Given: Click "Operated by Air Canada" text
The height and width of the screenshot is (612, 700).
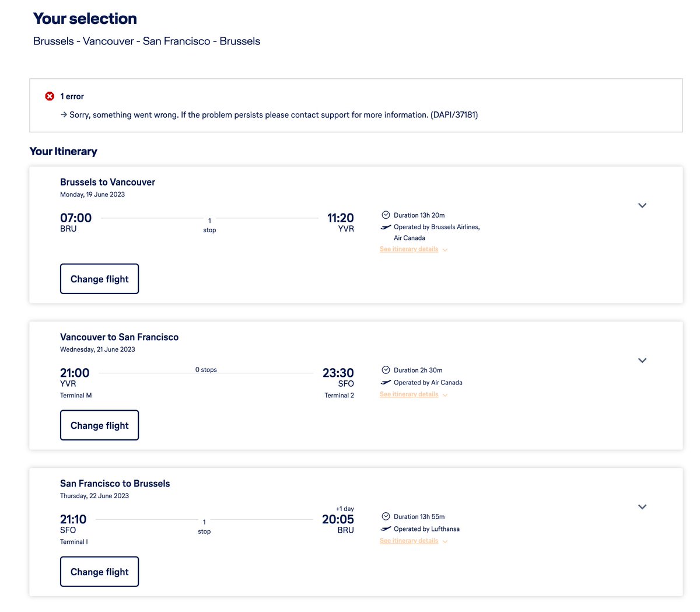Looking at the screenshot, I should [428, 383].
